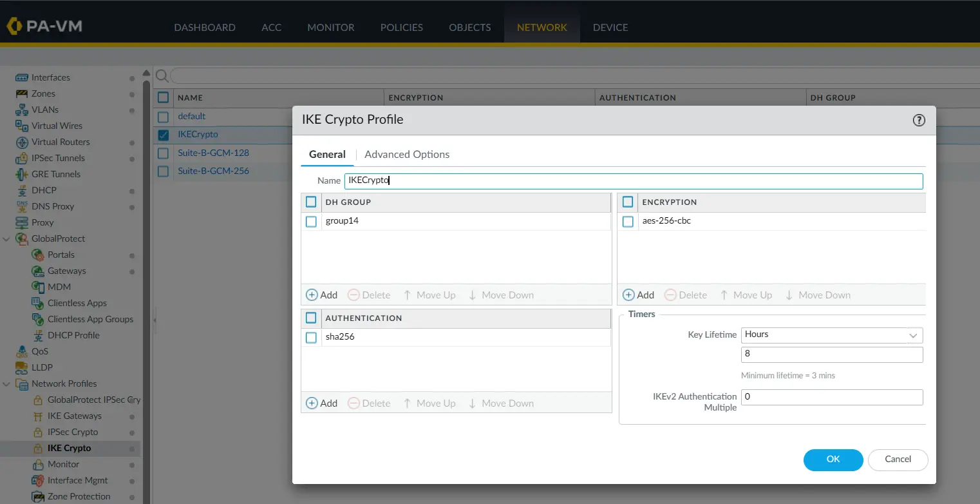980x504 pixels.
Task: Open the DASHBOARD menu tab
Action: point(205,27)
